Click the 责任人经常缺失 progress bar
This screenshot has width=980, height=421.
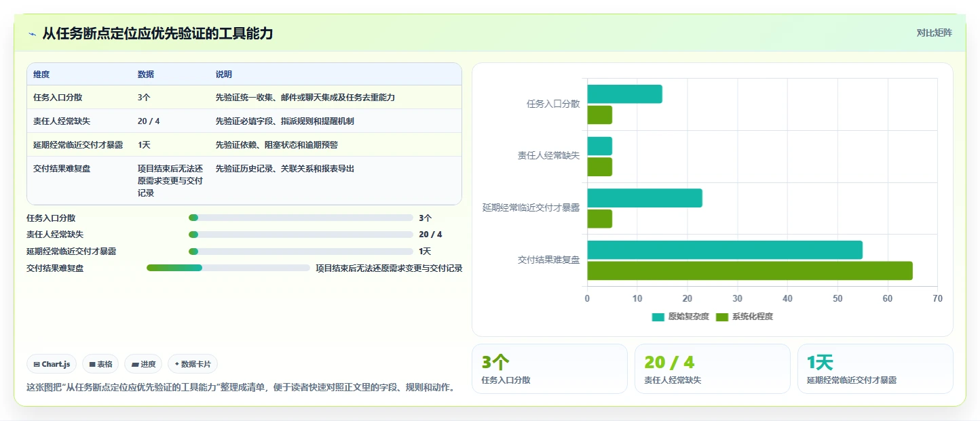[x=301, y=235]
